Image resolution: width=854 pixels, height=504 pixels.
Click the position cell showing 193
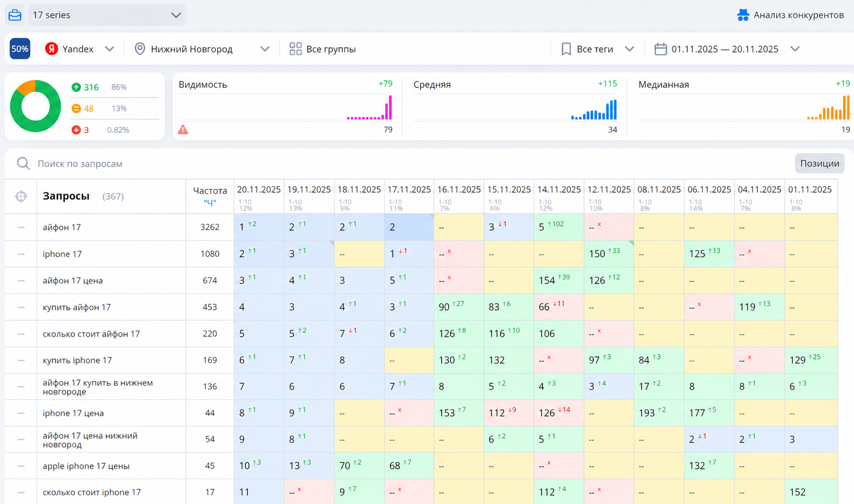pos(659,413)
